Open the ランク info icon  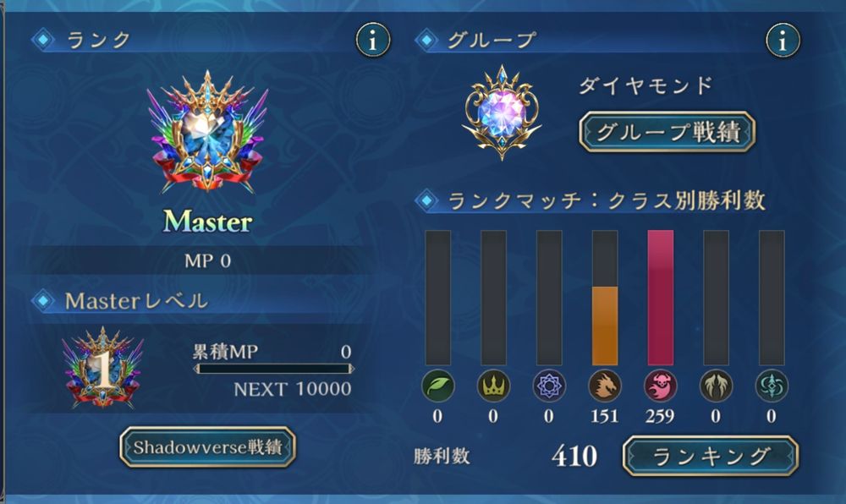[373, 40]
